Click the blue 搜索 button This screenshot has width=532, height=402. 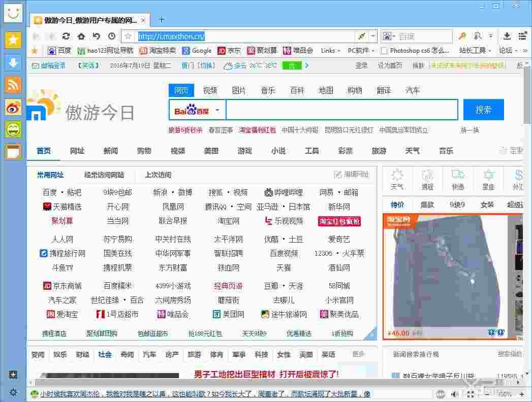coord(484,110)
